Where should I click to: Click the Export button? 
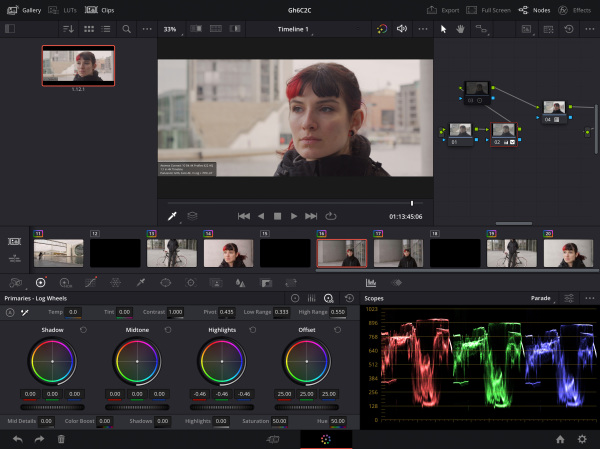point(443,10)
